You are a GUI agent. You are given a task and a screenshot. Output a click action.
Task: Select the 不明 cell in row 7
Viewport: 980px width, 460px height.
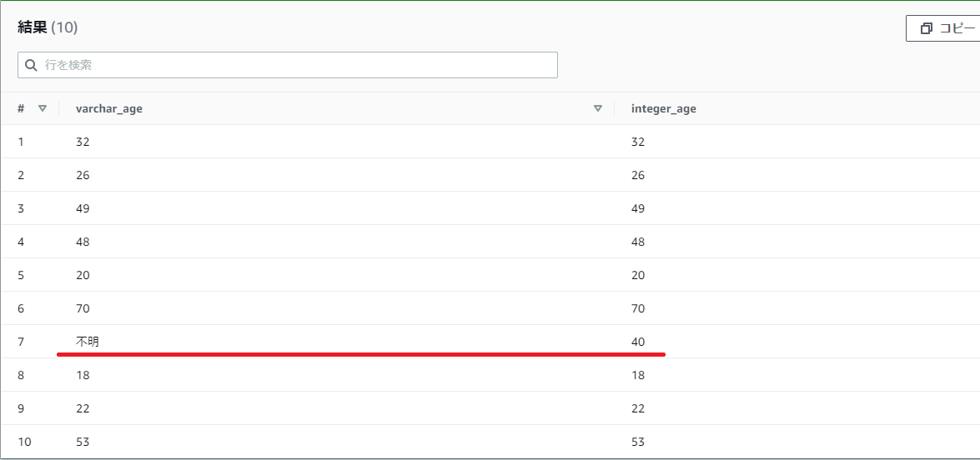(x=88, y=342)
